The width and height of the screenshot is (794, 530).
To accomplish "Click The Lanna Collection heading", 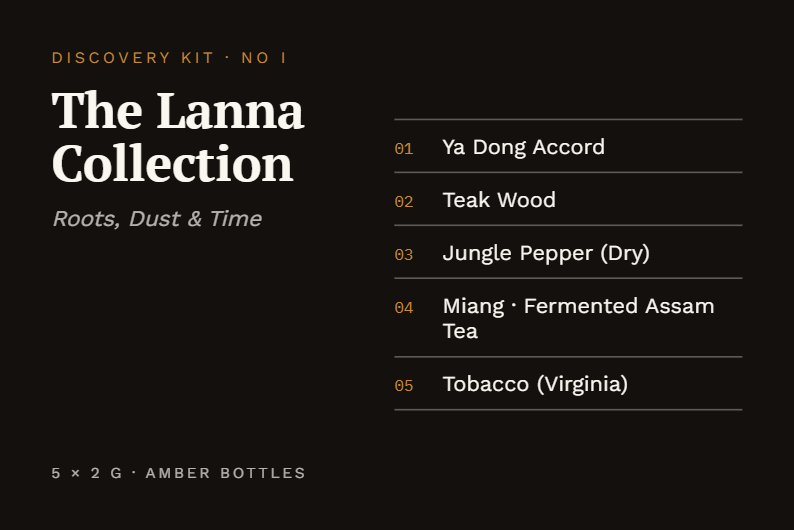I will click(178, 137).
